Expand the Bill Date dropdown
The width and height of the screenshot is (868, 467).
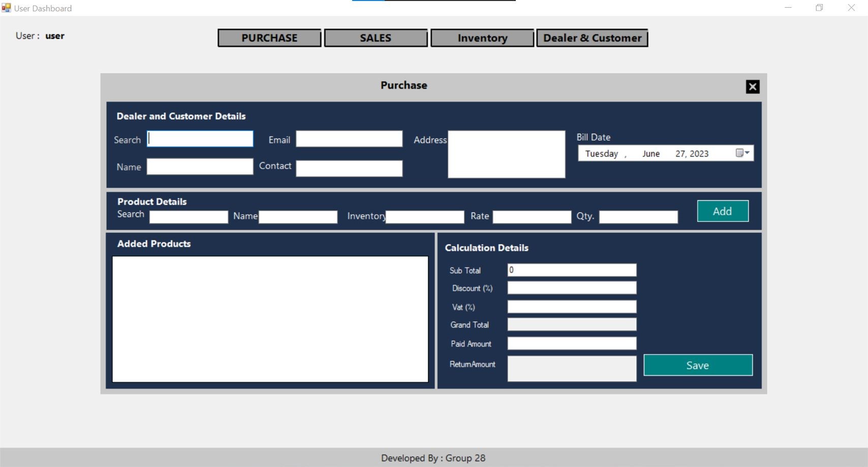[x=748, y=153]
